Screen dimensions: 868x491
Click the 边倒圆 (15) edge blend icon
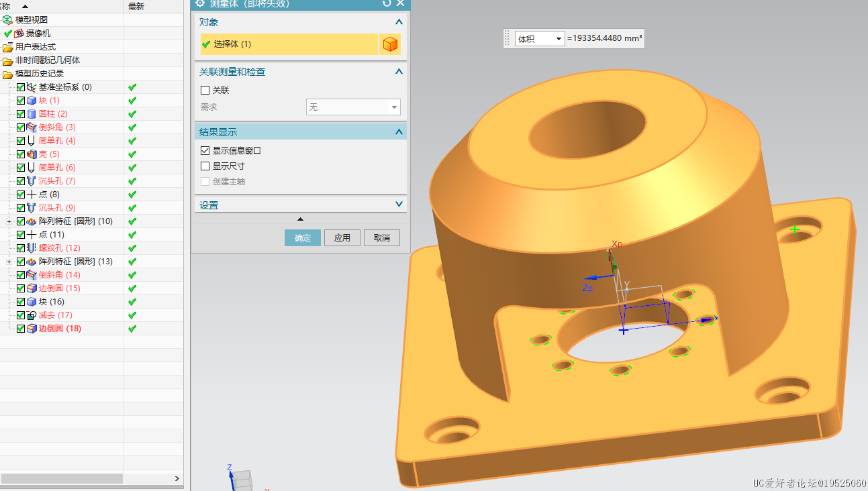point(32,288)
